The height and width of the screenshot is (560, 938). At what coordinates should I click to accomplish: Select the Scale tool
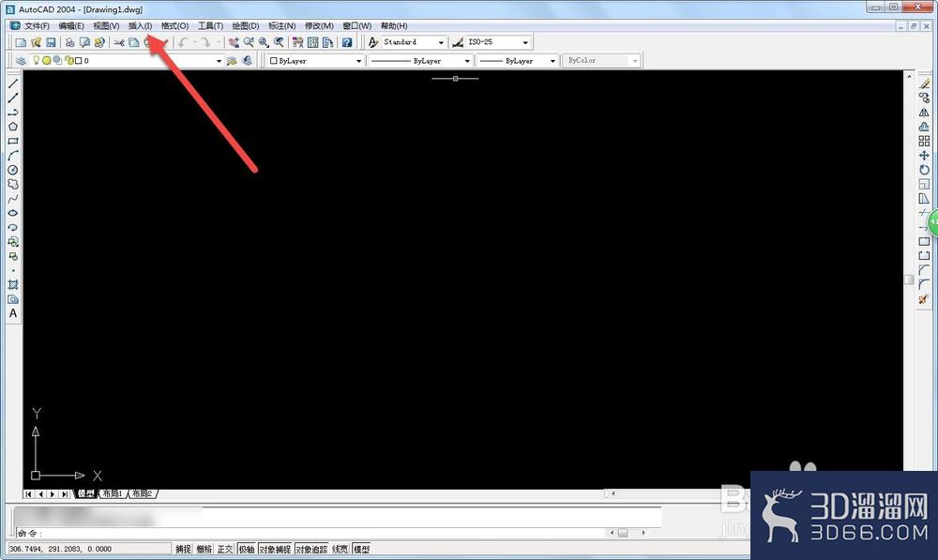tap(924, 184)
